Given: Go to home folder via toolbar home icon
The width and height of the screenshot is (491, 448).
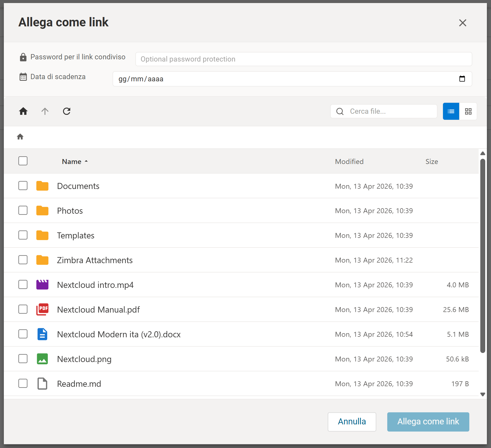Looking at the screenshot, I should pos(23,111).
